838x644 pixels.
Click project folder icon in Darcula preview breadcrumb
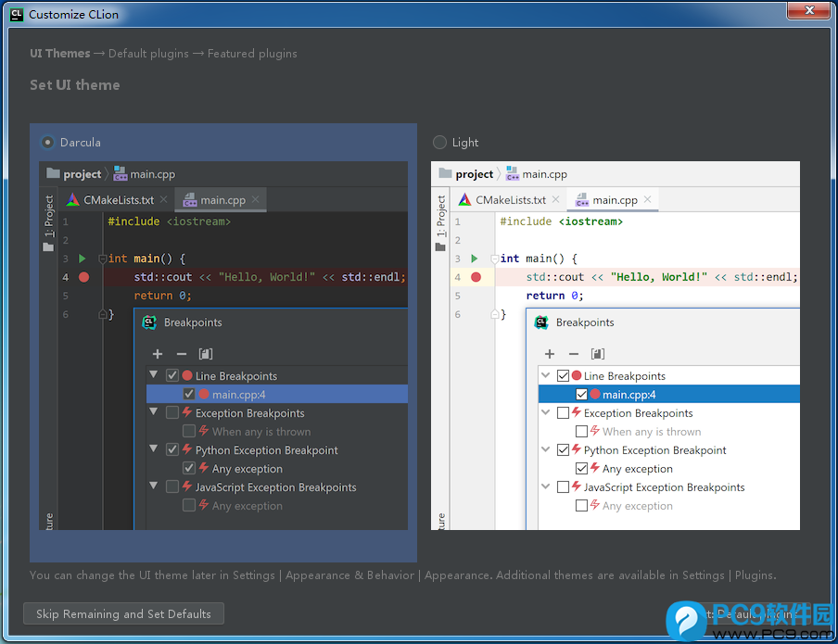[x=53, y=173]
